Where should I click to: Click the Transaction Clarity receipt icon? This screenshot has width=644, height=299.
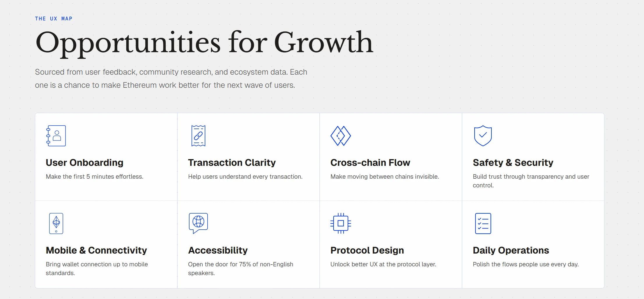pyautogui.click(x=198, y=136)
